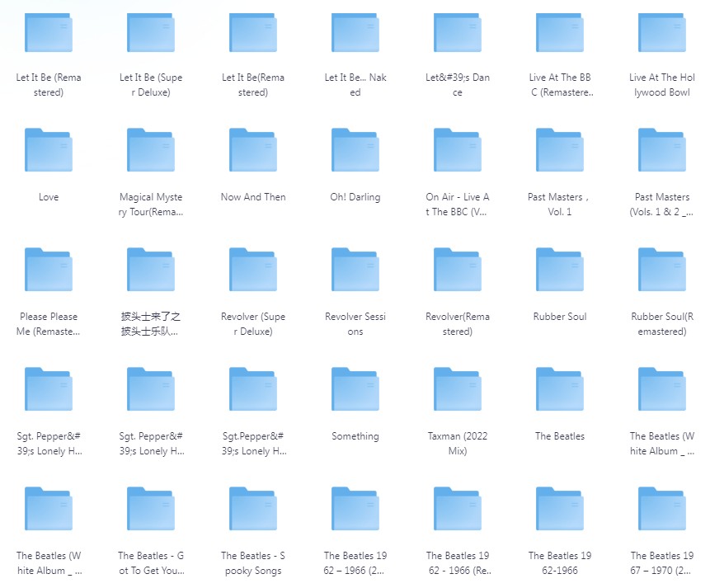The height and width of the screenshot is (588, 710).
Task: Click the Live At The Hollywood Bowl folder icon
Action: tap(662, 33)
